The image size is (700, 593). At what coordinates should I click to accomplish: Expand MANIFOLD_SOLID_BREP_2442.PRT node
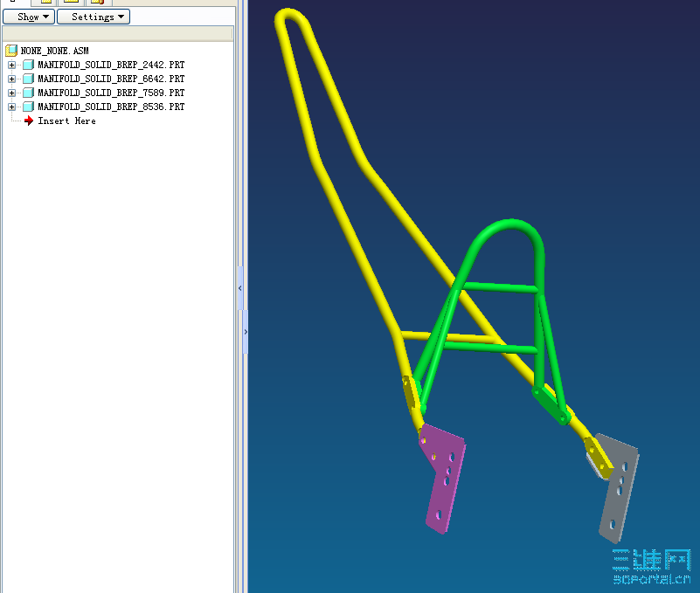(x=11, y=66)
